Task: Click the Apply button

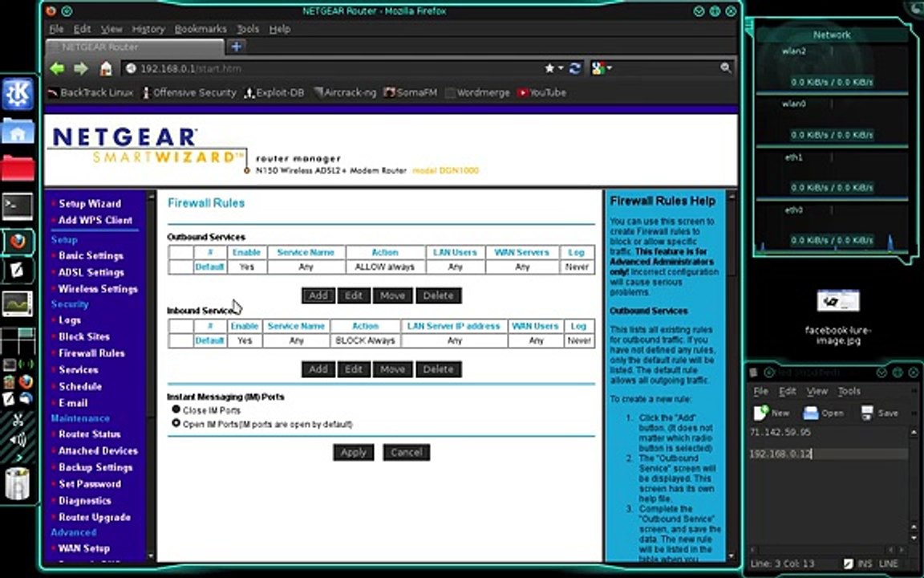Action: [354, 453]
